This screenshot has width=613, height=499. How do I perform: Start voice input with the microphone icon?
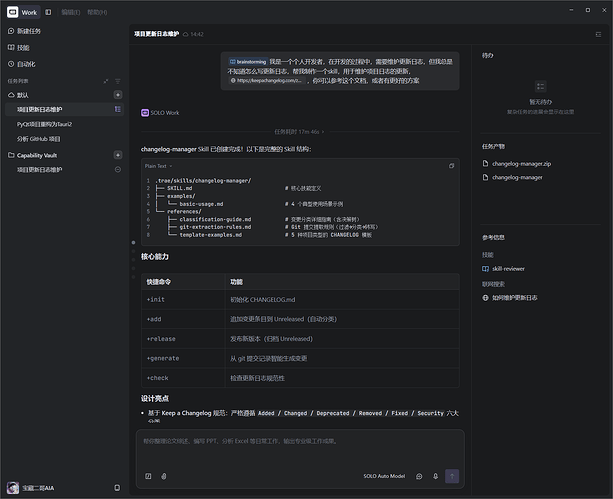click(435, 476)
